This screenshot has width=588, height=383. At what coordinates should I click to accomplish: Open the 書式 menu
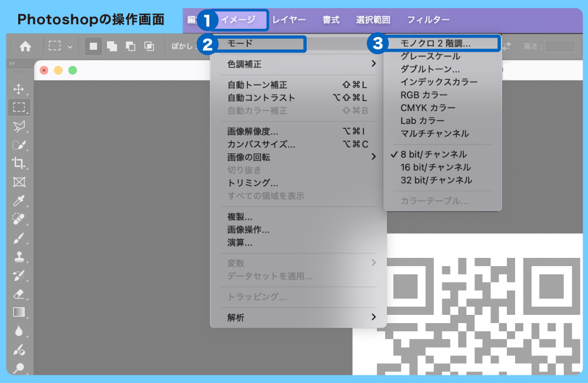[x=330, y=19]
